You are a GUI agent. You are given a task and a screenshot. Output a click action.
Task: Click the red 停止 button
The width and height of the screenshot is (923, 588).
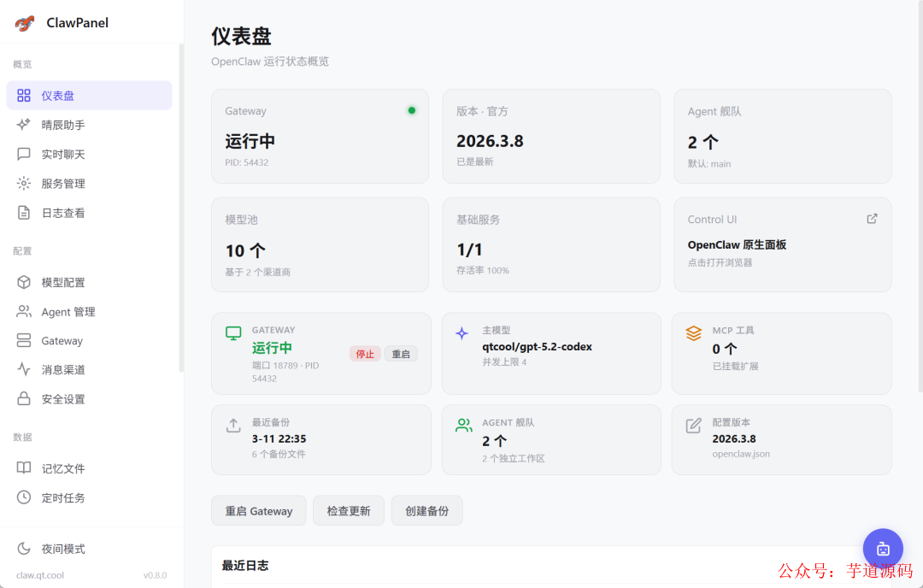[365, 354]
